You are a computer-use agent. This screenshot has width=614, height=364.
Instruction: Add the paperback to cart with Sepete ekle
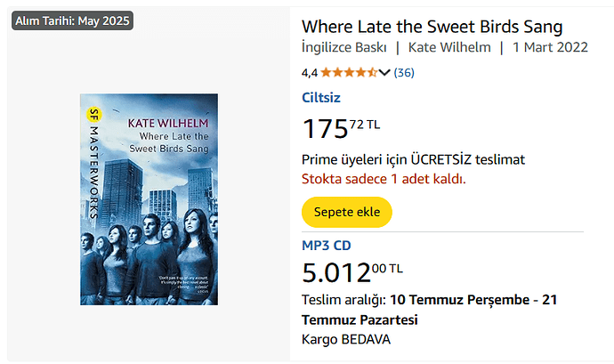tap(347, 212)
